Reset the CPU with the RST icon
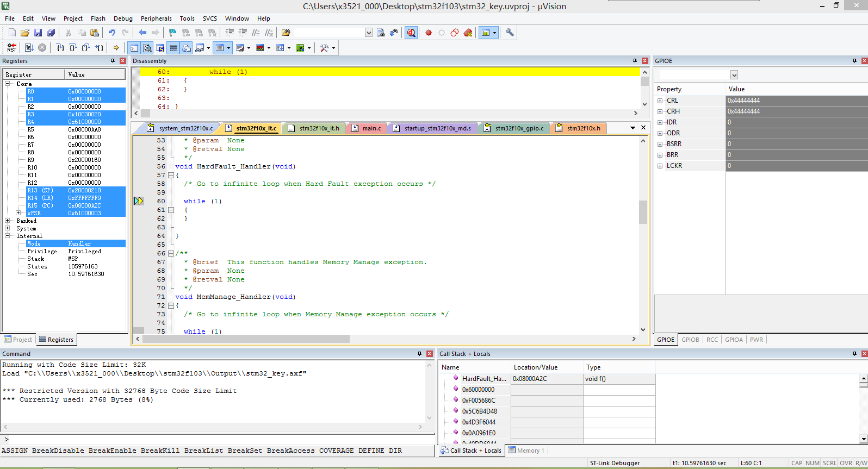The height and width of the screenshot is (469, 868). (12, 48)
